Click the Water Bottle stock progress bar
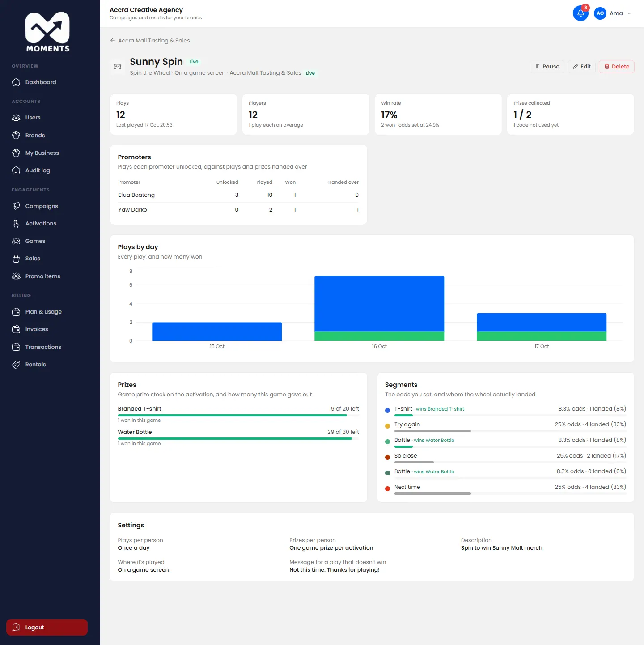This screenshot has height=645, width=644. coord(238,439)
